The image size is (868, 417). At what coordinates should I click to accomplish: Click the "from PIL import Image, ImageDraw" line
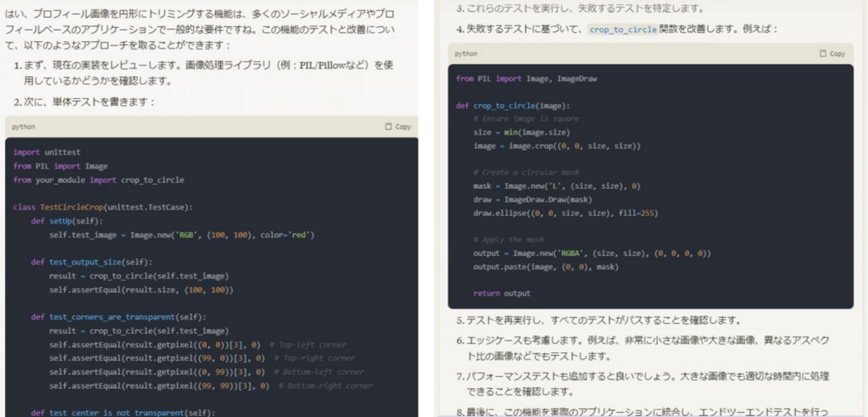526,78
